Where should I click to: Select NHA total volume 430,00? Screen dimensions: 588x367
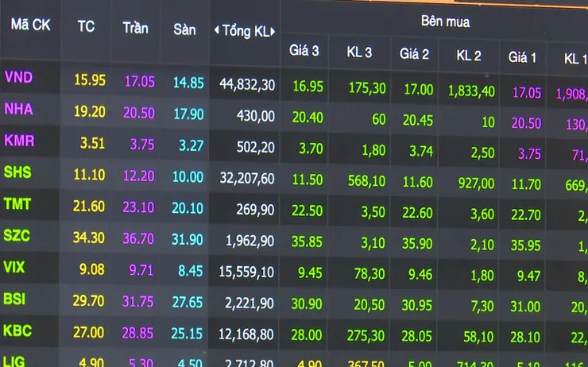(x=256, y=116)
